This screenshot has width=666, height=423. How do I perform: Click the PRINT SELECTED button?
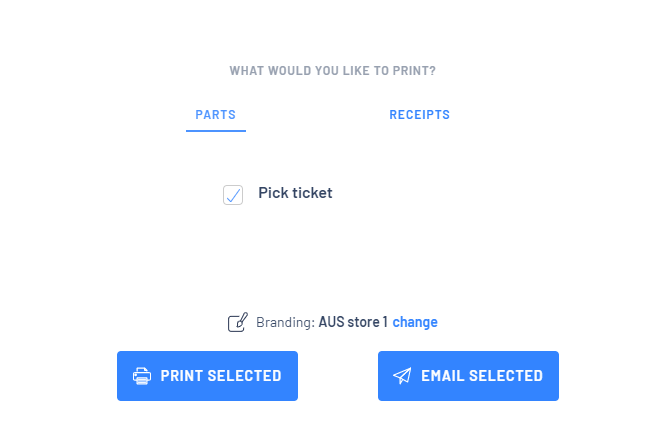[x=207, y=376]
